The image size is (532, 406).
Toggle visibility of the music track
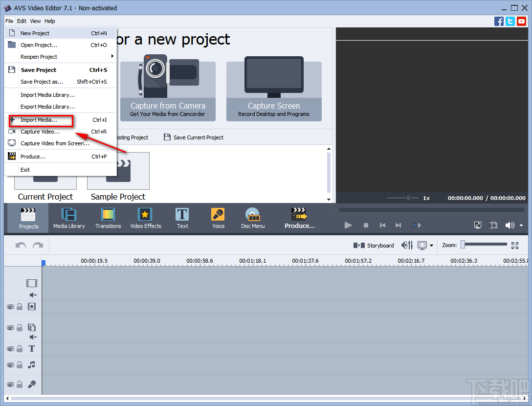click(x=10, y=365)
